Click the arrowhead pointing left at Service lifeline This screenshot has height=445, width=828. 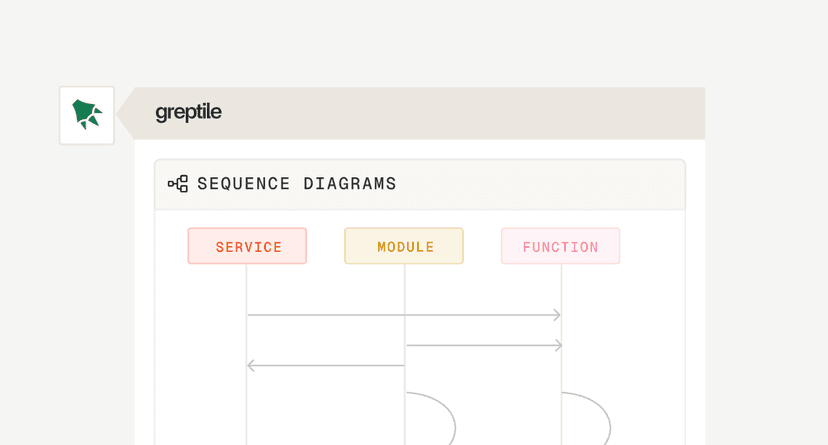click(x=251, y=366)
